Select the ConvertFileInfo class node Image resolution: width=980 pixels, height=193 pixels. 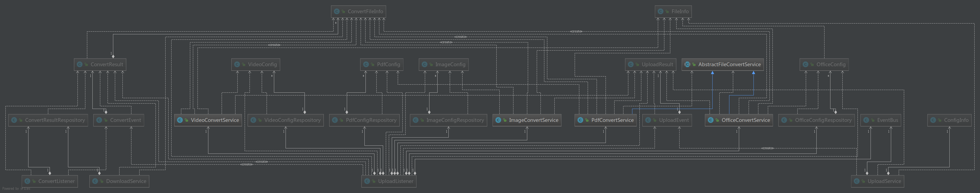click(359, 11)
